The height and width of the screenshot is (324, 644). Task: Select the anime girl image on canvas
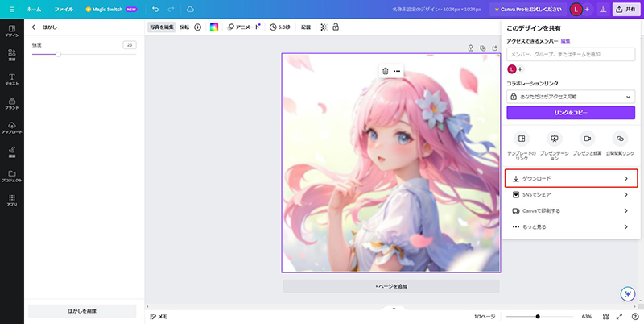(391, 163)
